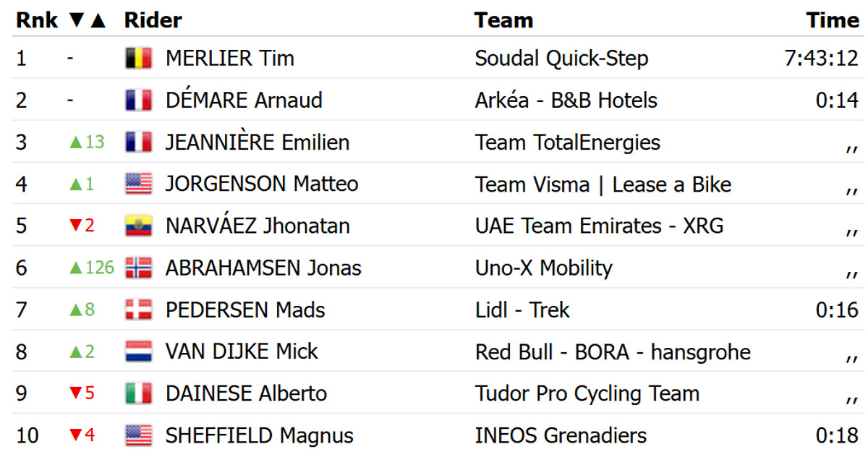This screenshot has height=452, width=868.
Task: Click the green up 126 position indicator
Action: (91, 268)
